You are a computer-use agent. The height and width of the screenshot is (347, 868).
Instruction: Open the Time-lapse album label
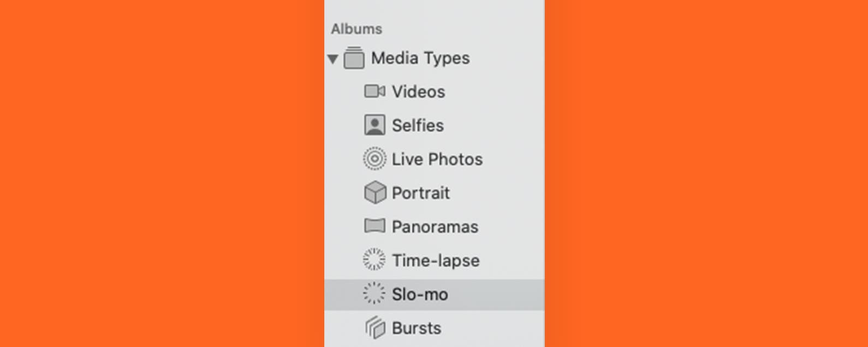click(436, 261)
